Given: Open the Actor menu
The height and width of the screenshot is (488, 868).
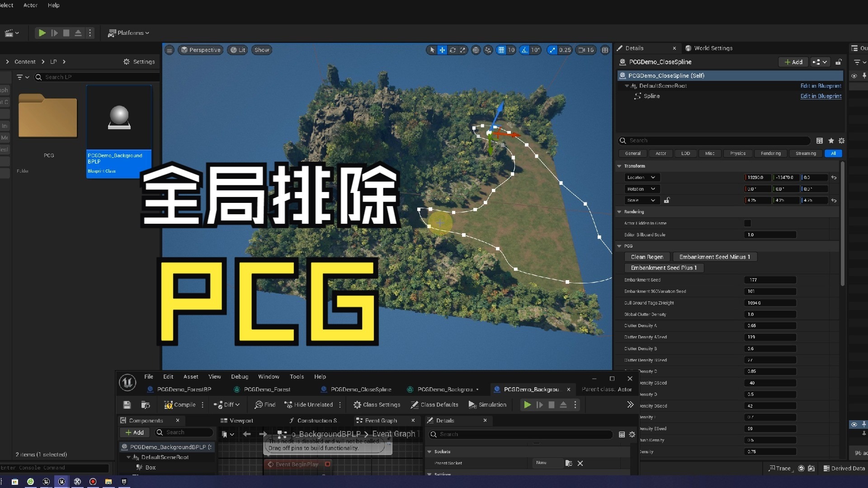Looking at the screenshot, I should (x=30, y=5).
